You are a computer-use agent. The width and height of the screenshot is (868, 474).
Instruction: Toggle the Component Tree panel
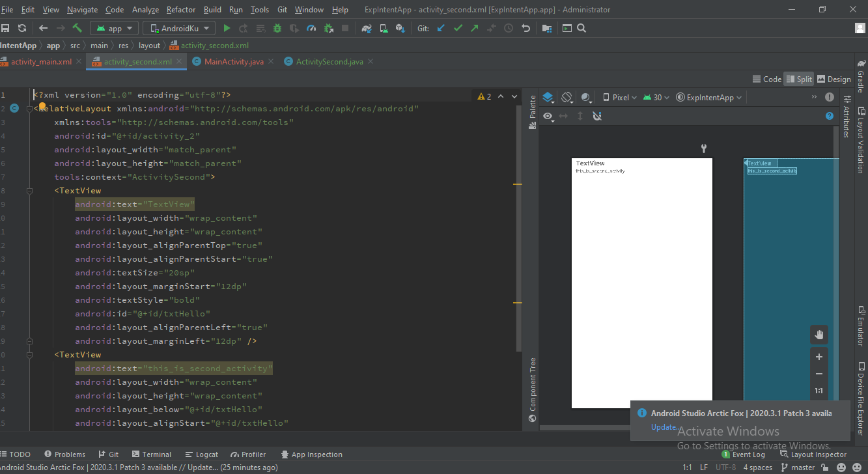533,390
